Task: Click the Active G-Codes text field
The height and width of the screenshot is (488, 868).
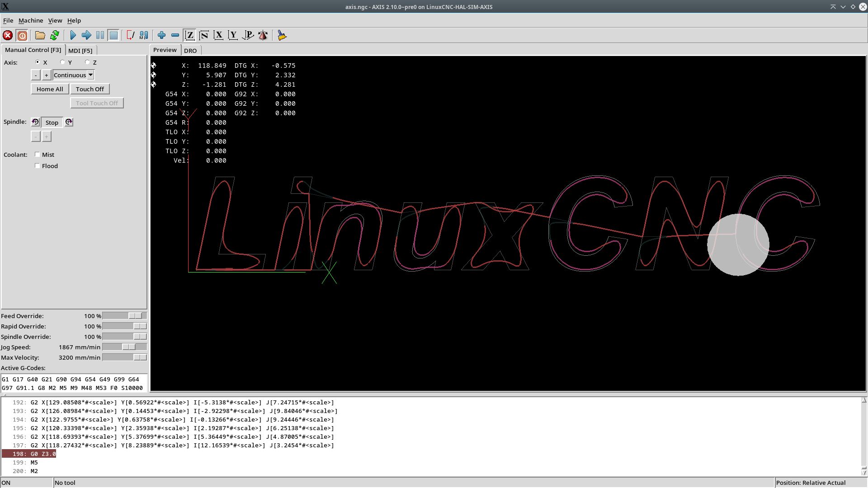Action: (74, 383)
